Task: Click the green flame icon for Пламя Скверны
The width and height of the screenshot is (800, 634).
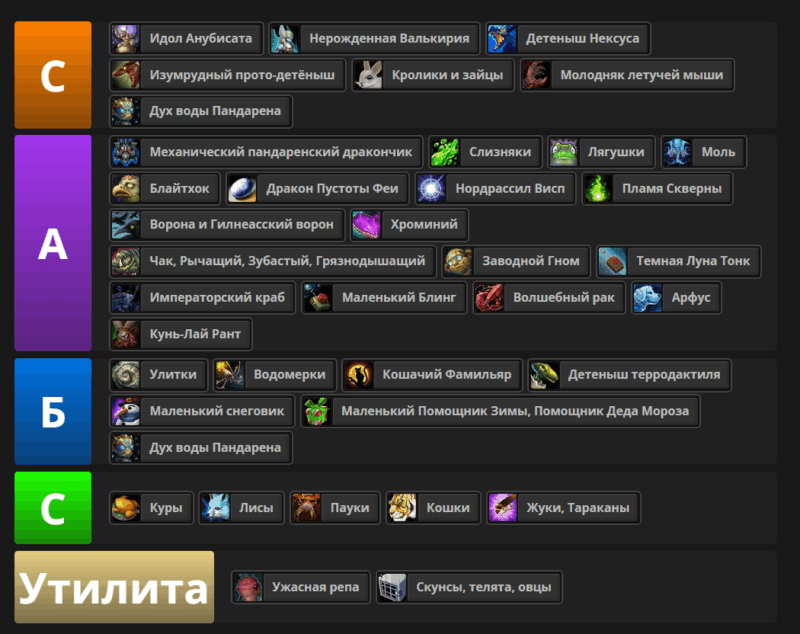Action: (598, 189)
